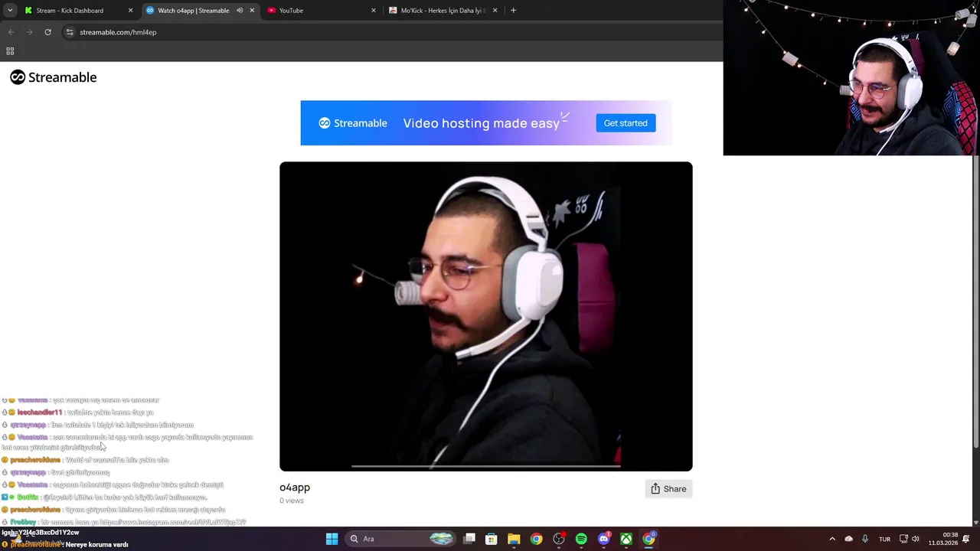Open the tab search dropdown arrow

(10, 11)
